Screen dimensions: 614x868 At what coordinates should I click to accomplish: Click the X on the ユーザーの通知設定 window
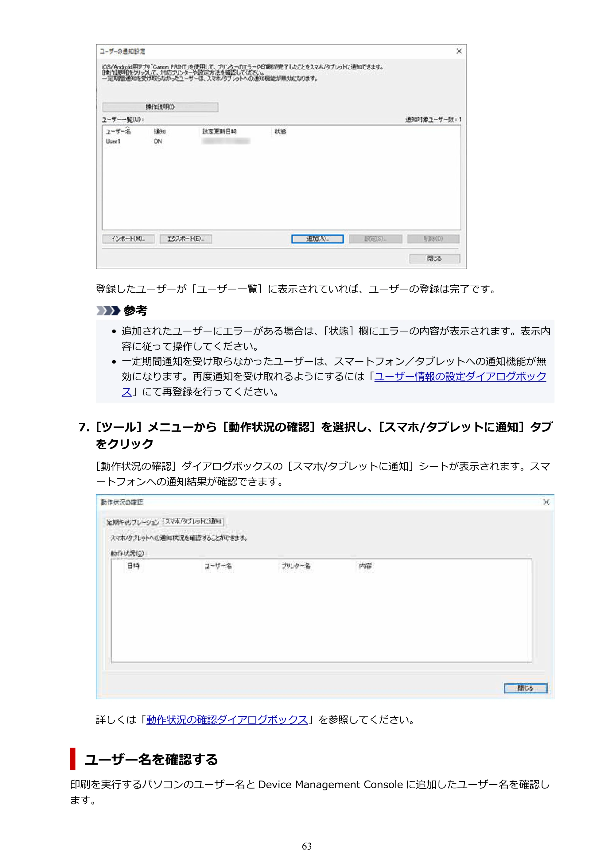459,51
